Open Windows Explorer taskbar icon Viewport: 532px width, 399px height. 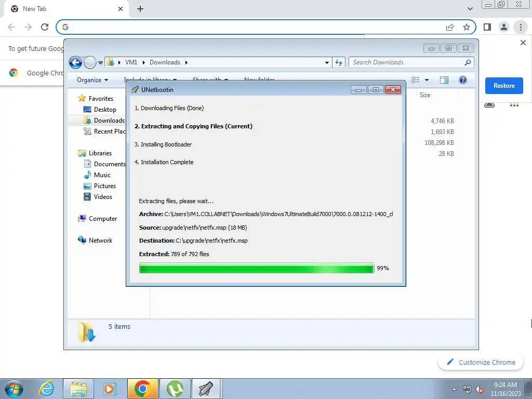(78, 389)
